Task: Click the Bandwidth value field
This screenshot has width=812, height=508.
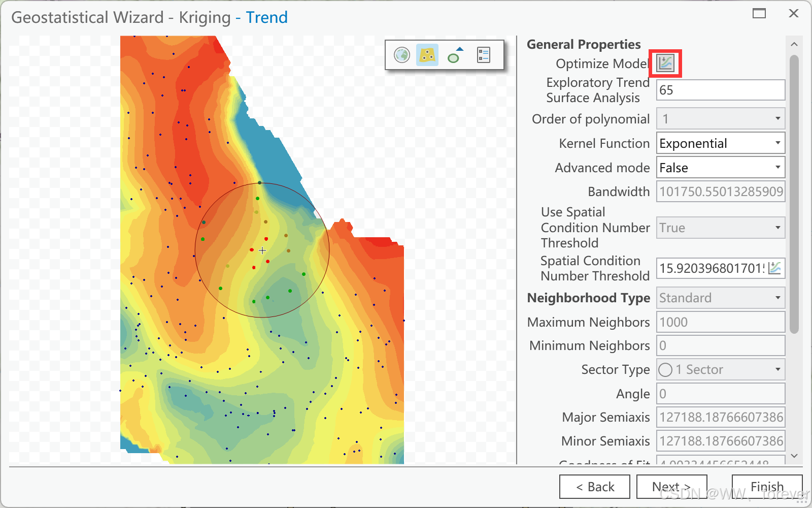Action: [x=721, y=192]
